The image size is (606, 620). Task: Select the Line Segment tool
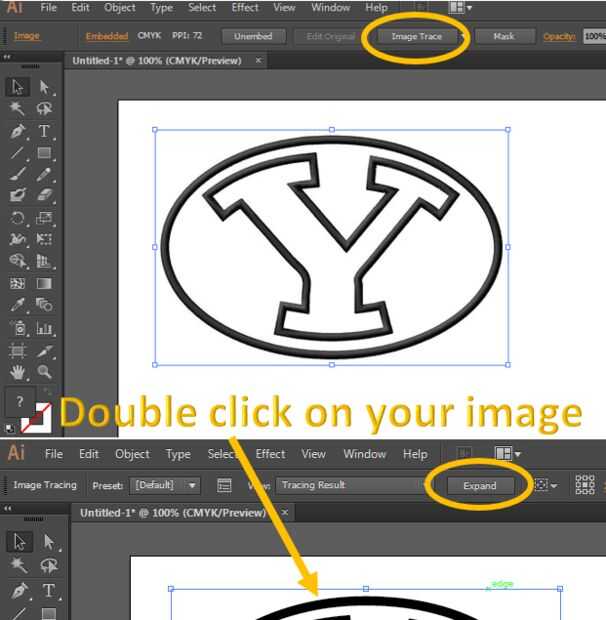tap(17, 153)
